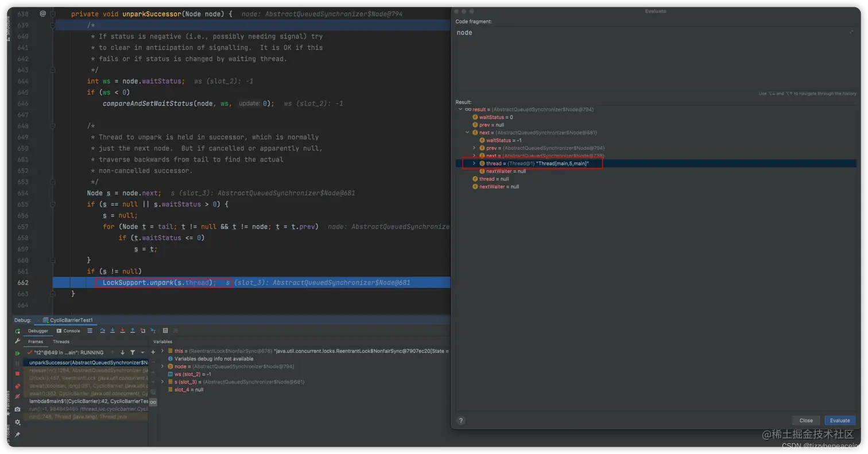868x454 pixels.
Task: Take thread dump with camera icon
Action: [17, 409]
